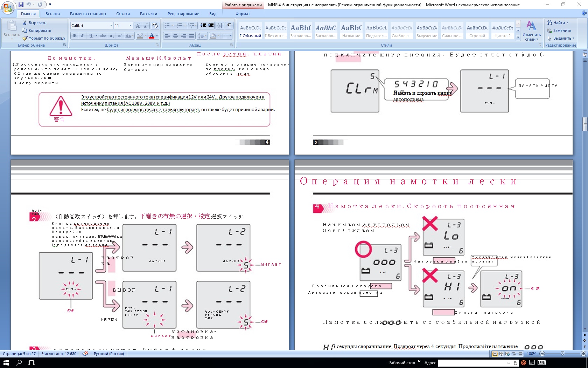Change language Русский (Россия)
This screenshot has width=588, height=368.
(x=109, y=354)
